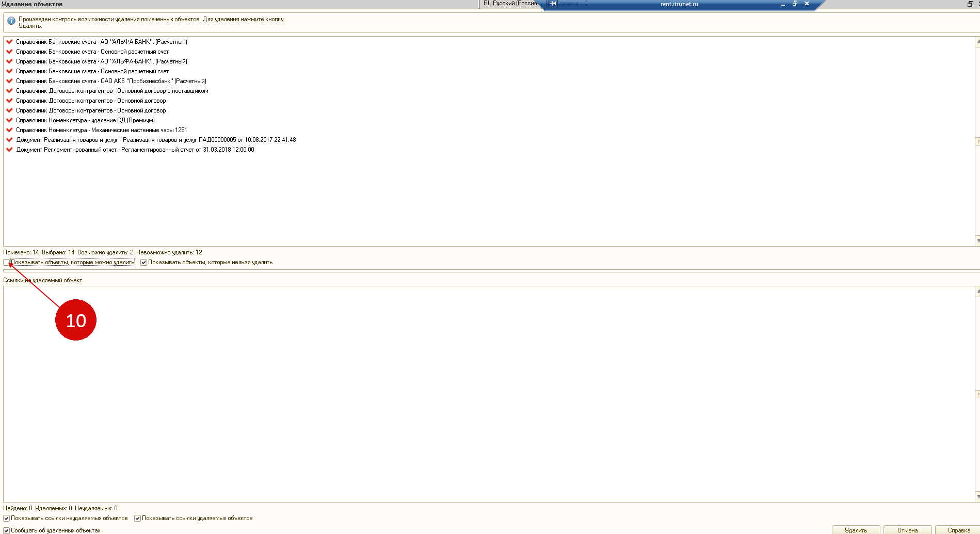
Task: Select Регламентированный отчет от 31.03.2018 row
Action: 135,150
